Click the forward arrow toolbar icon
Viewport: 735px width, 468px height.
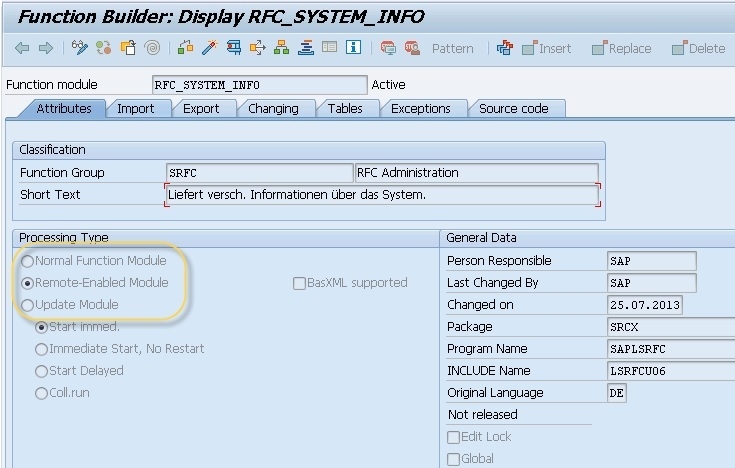point(45,48)
